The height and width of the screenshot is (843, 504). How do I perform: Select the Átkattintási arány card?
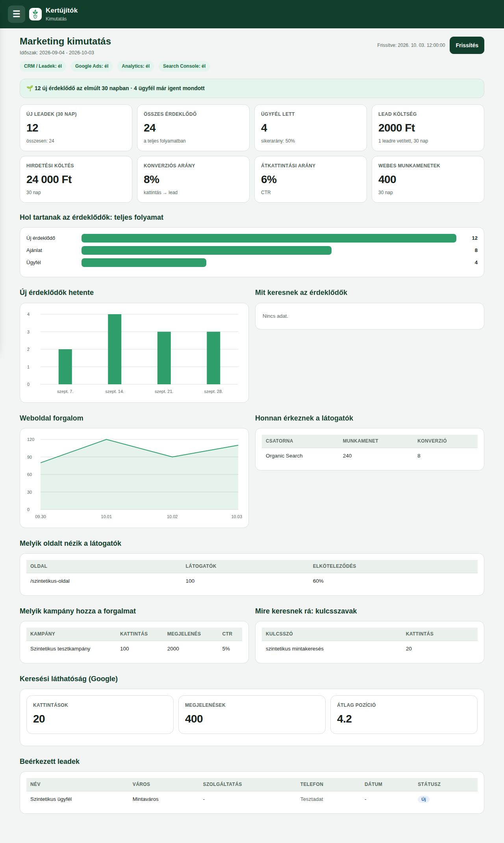coord(311,179)
